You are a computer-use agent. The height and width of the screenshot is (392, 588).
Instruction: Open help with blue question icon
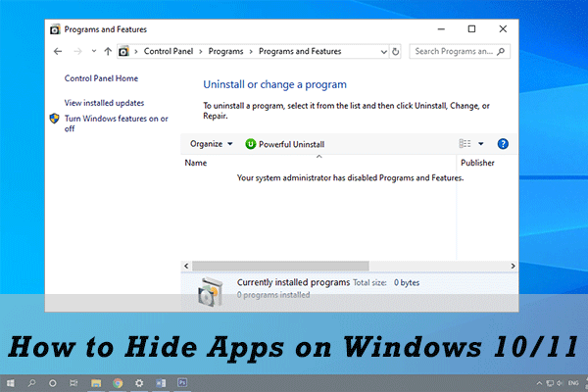[503, 144]
